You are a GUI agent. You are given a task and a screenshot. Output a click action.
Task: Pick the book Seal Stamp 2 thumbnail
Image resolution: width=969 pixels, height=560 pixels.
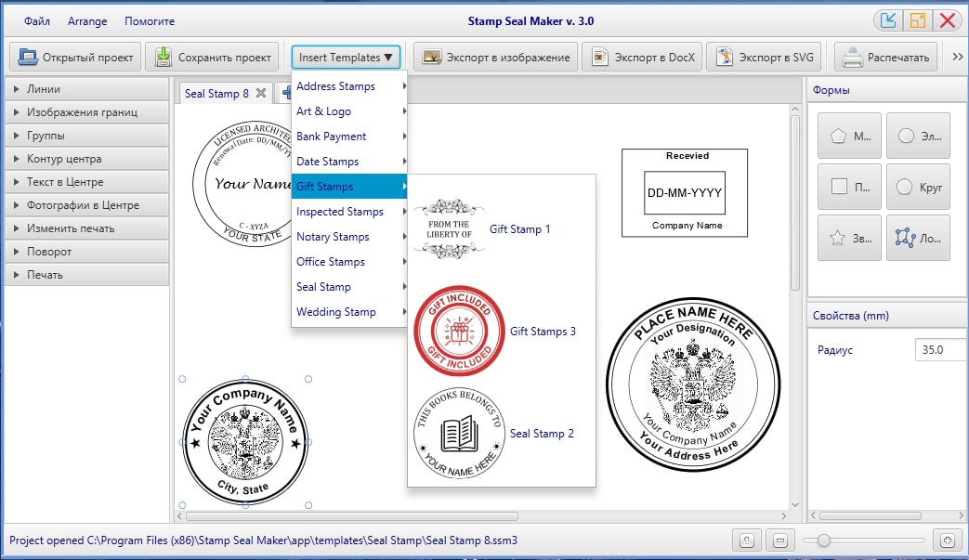459,434
